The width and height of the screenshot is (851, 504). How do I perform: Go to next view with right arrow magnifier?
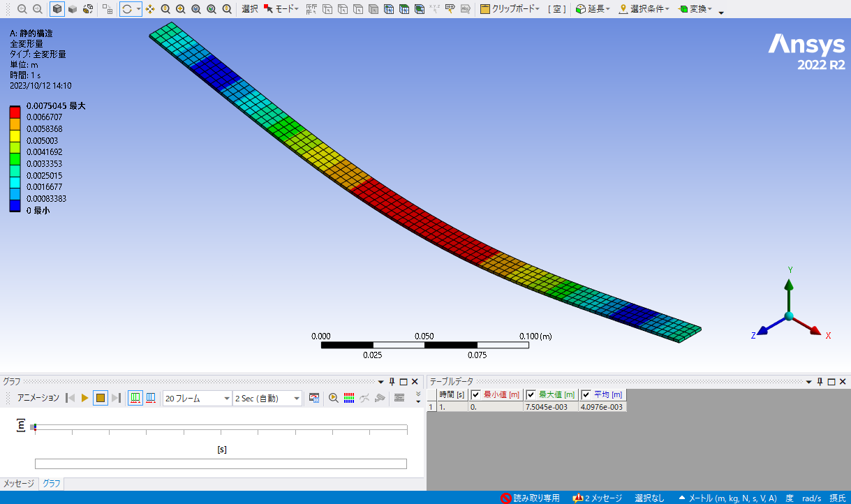[37, 9]
